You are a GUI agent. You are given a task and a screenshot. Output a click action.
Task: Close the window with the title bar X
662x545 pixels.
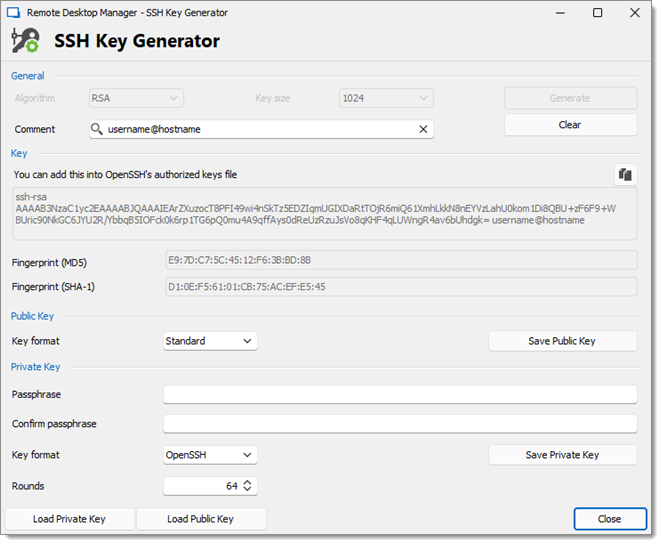coord(635,13)
